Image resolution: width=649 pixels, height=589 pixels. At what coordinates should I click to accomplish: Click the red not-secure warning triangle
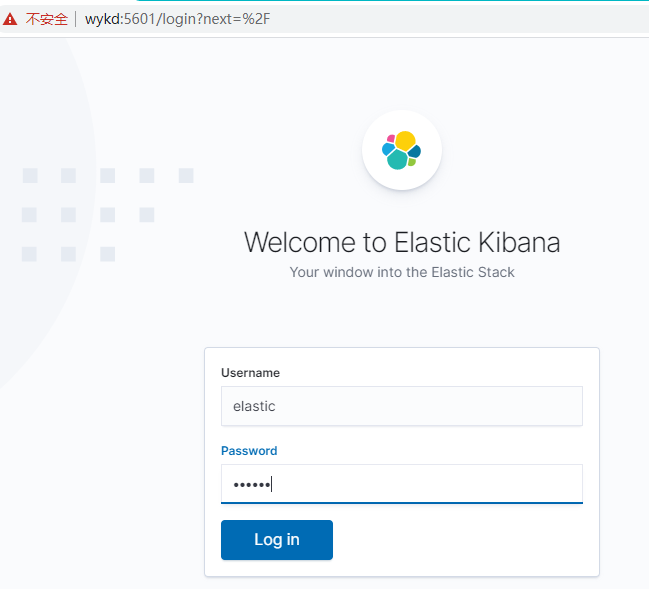click(10, 19)
